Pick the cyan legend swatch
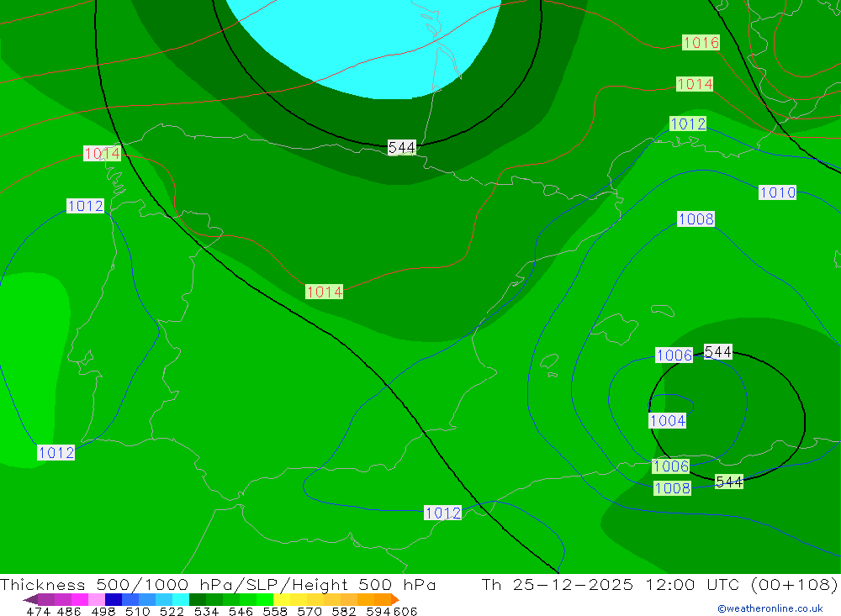This screenshot has height=616, width=841. pos(181,599)
